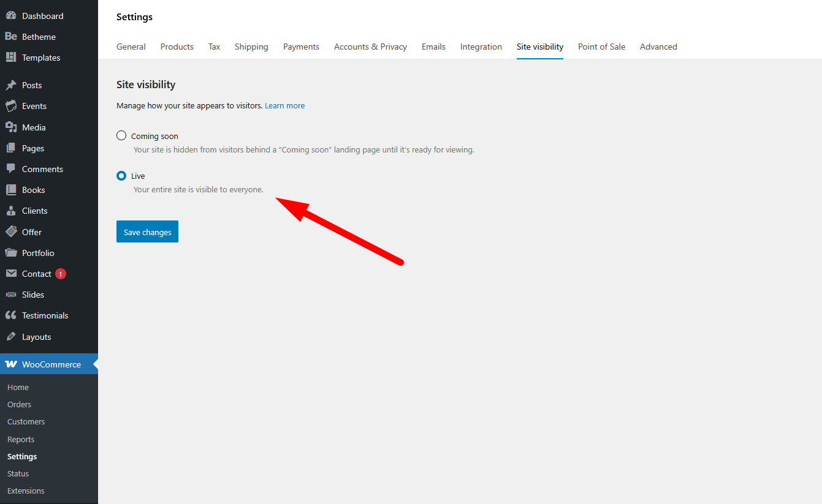Click the Testimonials quote mark icon

(11, 315)
